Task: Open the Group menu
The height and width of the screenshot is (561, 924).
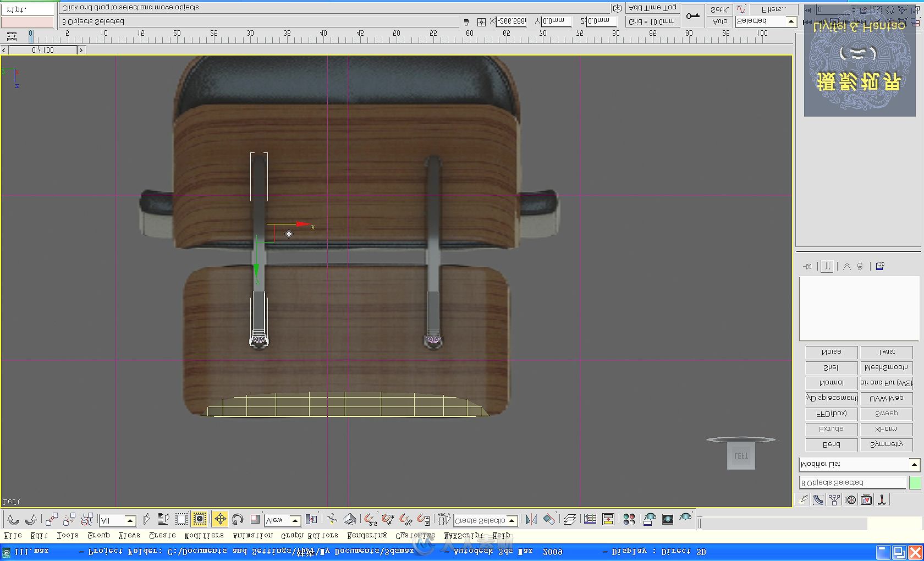Action: [x=98, y=535]
